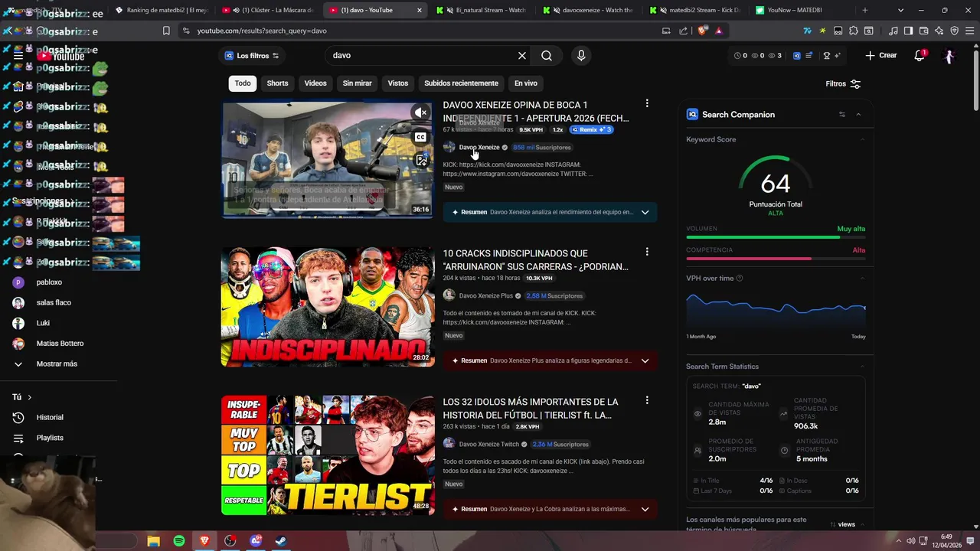This screenshot has width=980, height=551.
Task: Open Search Companion settings sliders icon
Action: point(842,115)
